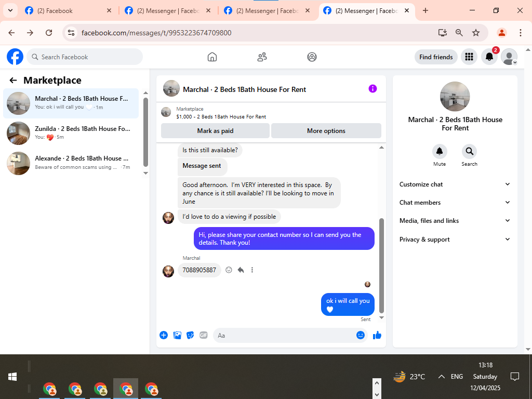Click the browser address bar URL

(156, 33)
